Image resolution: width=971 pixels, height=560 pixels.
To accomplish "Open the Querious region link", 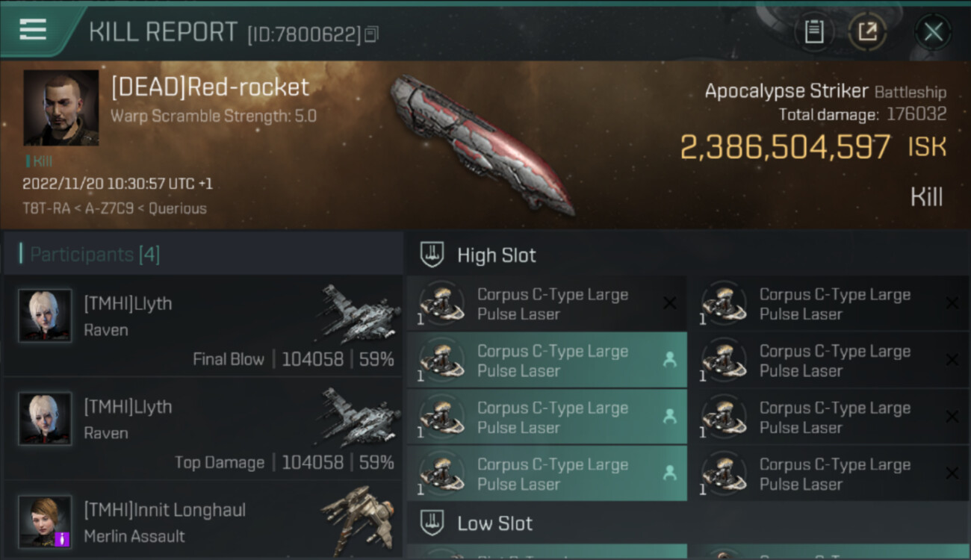I will (x=178, y=208).
